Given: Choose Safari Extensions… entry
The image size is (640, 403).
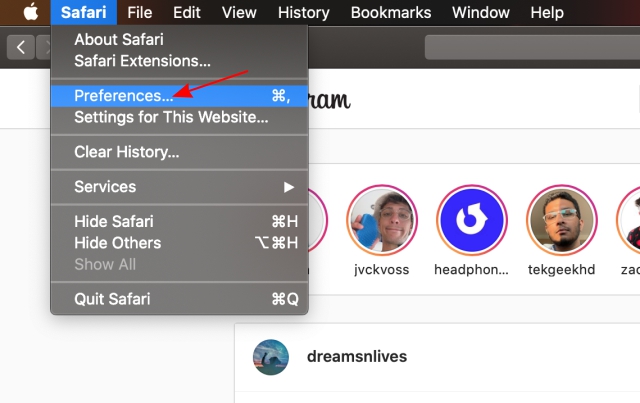Looking at the screenshot, I should (x=179, y=61).
